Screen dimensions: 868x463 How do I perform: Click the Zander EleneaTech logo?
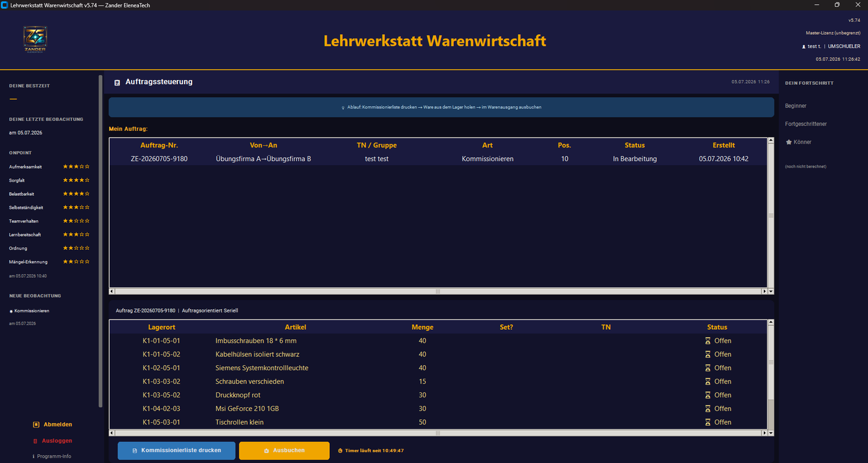click(35, 39)
